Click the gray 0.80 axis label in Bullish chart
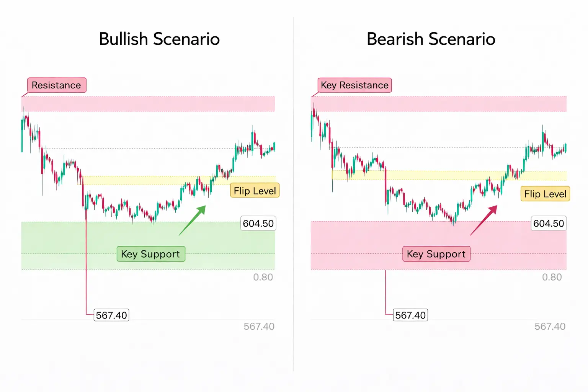 (263, 277)
